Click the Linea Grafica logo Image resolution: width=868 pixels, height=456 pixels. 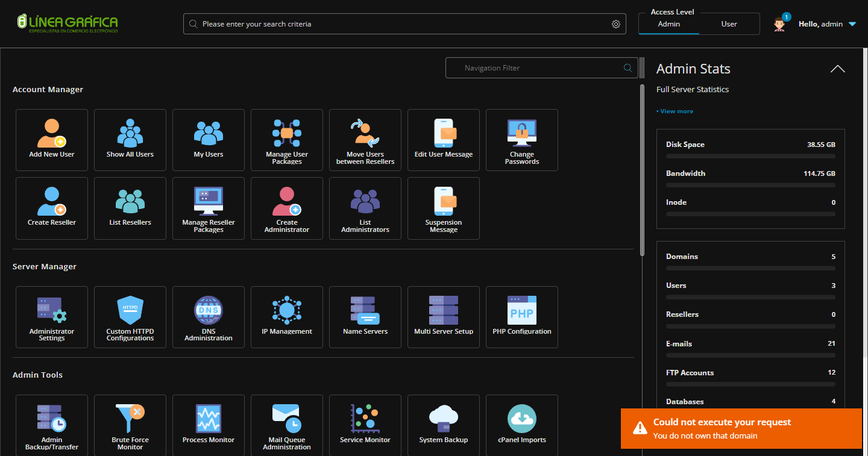68,23
